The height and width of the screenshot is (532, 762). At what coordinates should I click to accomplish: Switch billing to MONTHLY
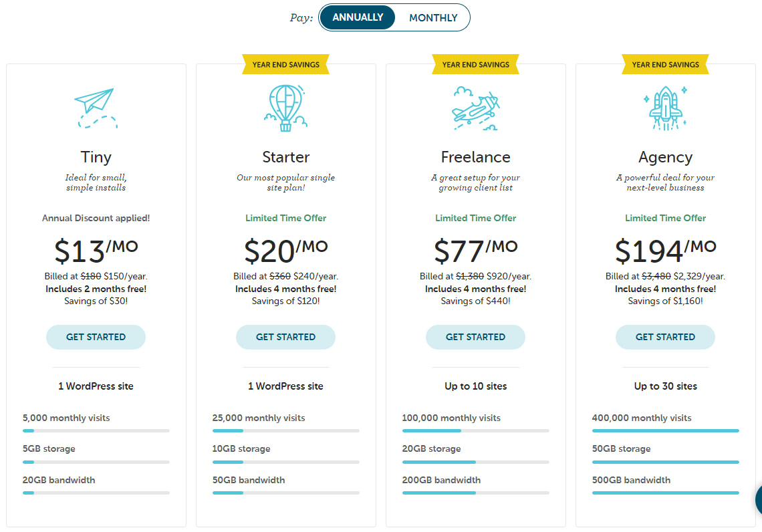433,17
